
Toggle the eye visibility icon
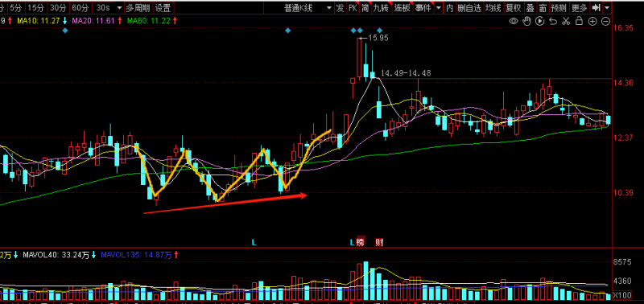(x=514, y=22)
